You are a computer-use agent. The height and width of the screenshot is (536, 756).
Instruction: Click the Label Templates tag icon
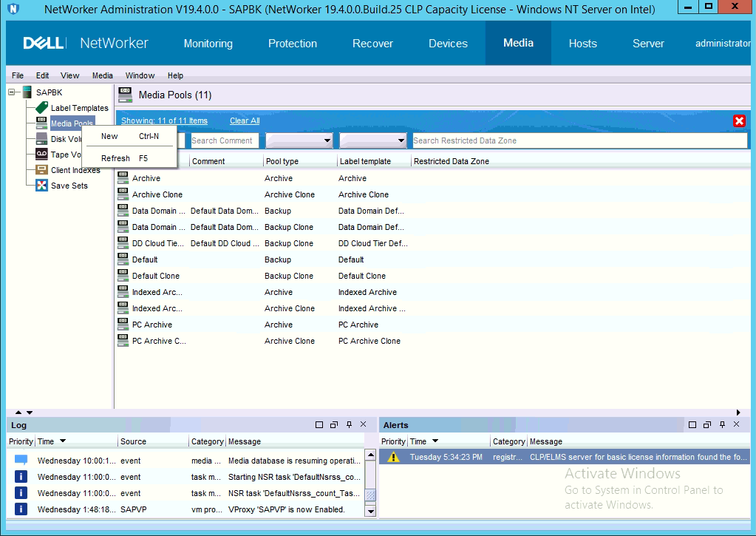pos(41,108)
